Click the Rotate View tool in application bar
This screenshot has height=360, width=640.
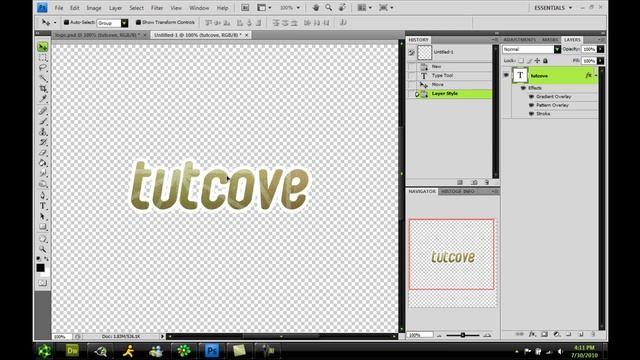tap(342, 8)
